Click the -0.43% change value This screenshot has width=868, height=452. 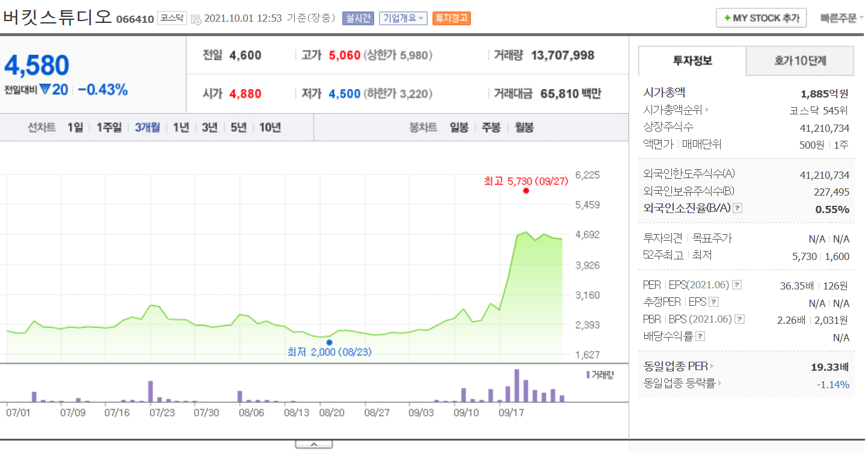[x=103, y=90]
